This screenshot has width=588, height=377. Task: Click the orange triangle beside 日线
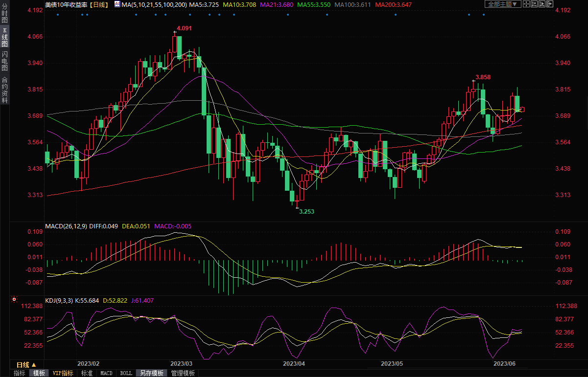34,365
